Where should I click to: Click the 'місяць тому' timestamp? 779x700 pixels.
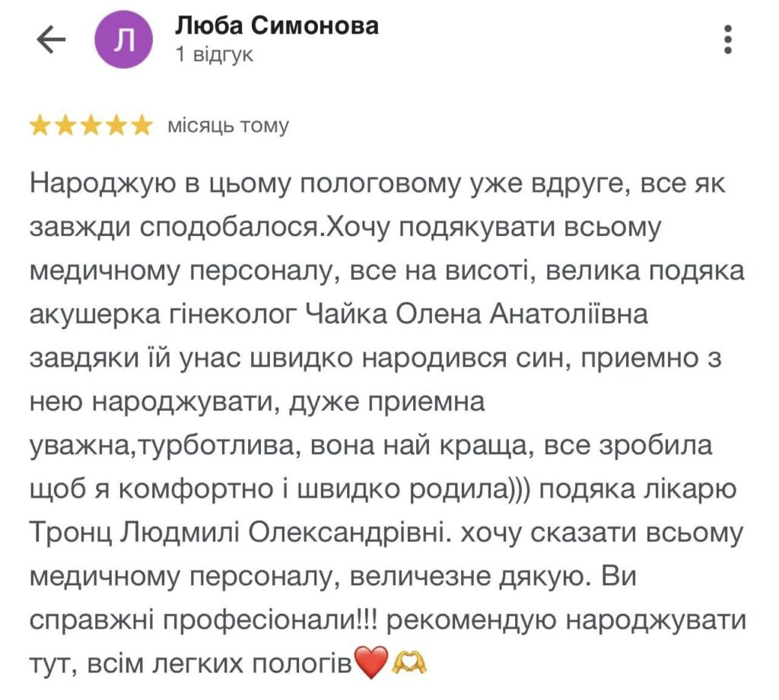[x=228, y=126]
